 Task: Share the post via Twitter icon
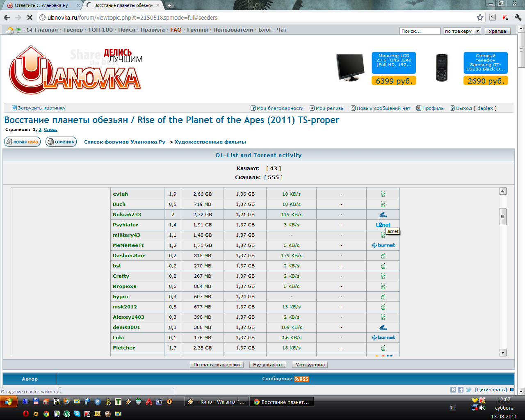(x=468, y=390)
